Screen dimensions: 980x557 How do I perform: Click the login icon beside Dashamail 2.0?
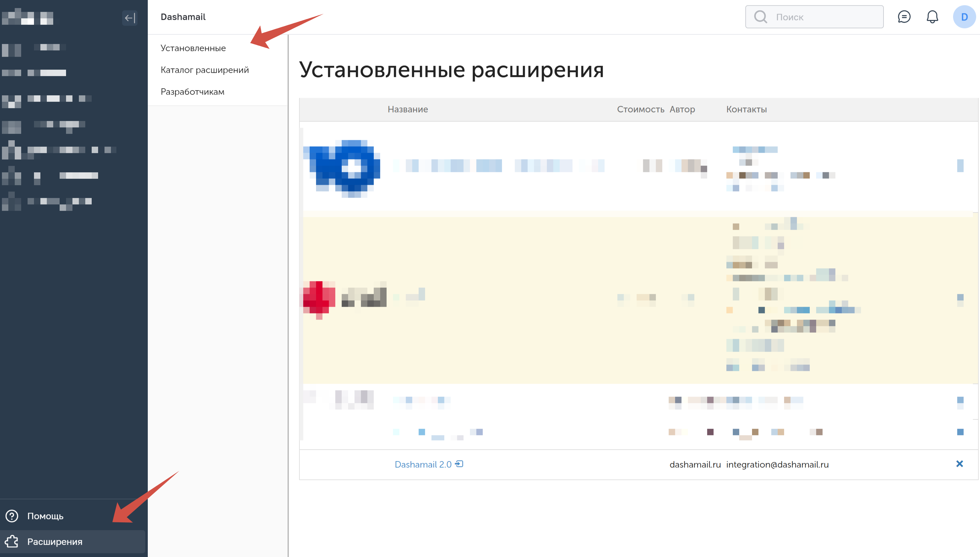click(459, 464)
